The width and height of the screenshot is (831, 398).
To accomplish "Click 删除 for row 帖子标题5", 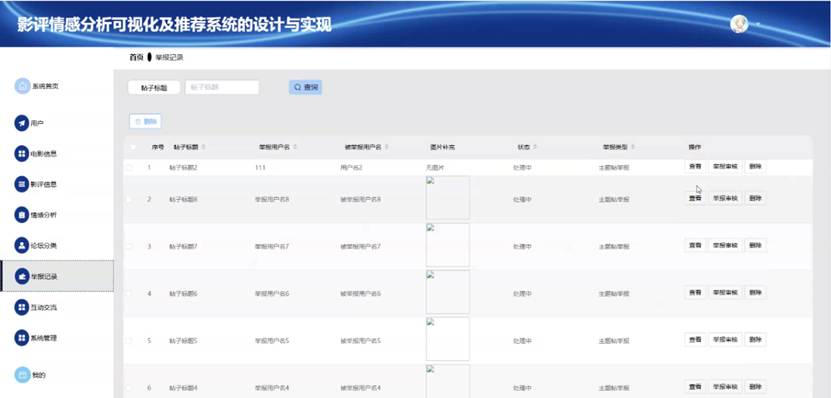I will point(755,340).
